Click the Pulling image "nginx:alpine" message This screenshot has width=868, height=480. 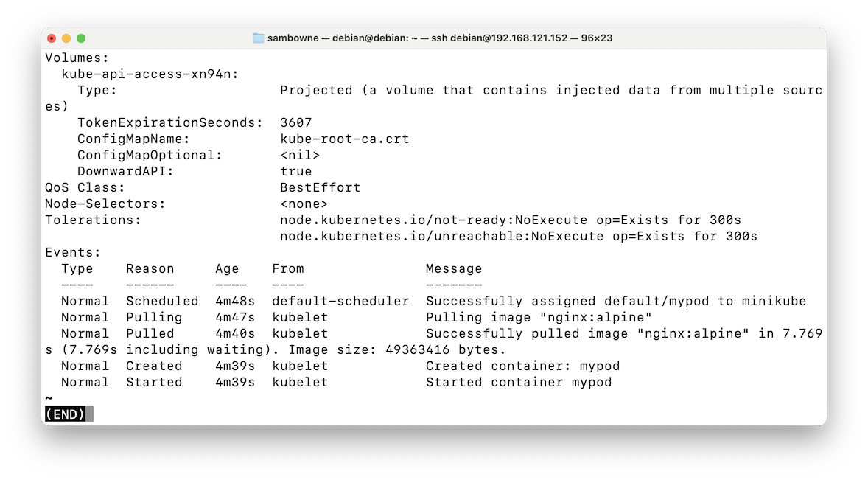click(539, 317)
